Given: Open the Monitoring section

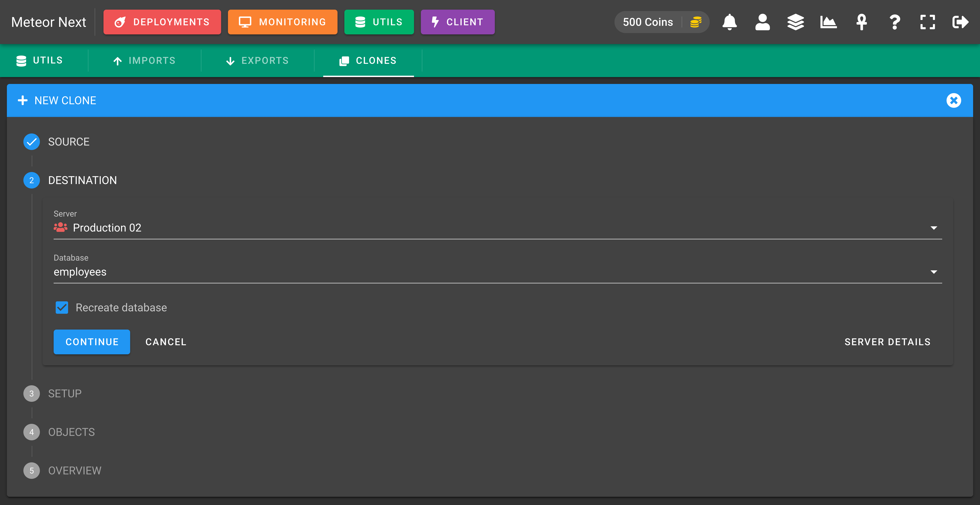Looking at the screenshot, I should click(283, 22).
